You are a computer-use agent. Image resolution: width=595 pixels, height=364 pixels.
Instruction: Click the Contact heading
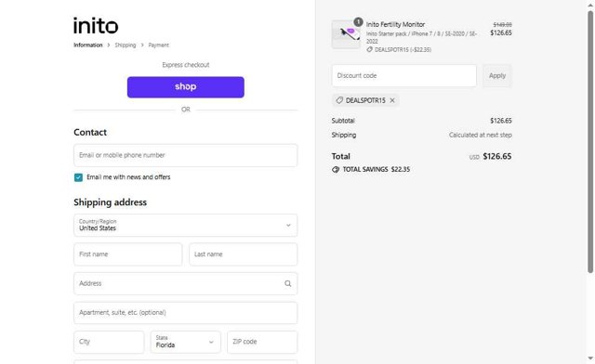pyautogui.click(x=90, y=133)
